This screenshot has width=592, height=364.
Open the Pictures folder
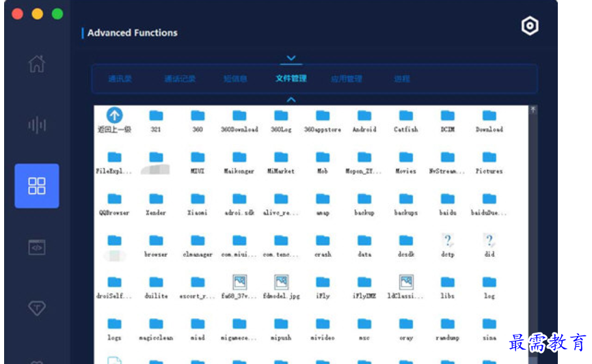tap(489, 157)
